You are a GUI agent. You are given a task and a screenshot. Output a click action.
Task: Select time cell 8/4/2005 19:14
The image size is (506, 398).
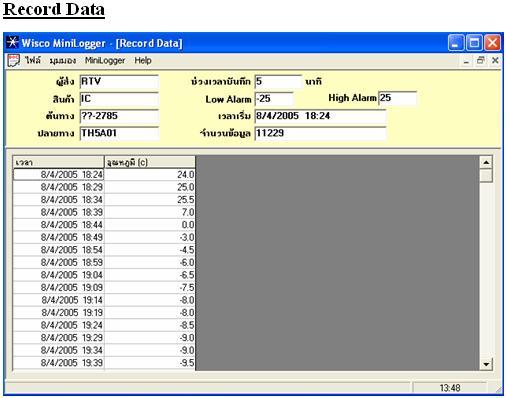click(x=59, y=300)
